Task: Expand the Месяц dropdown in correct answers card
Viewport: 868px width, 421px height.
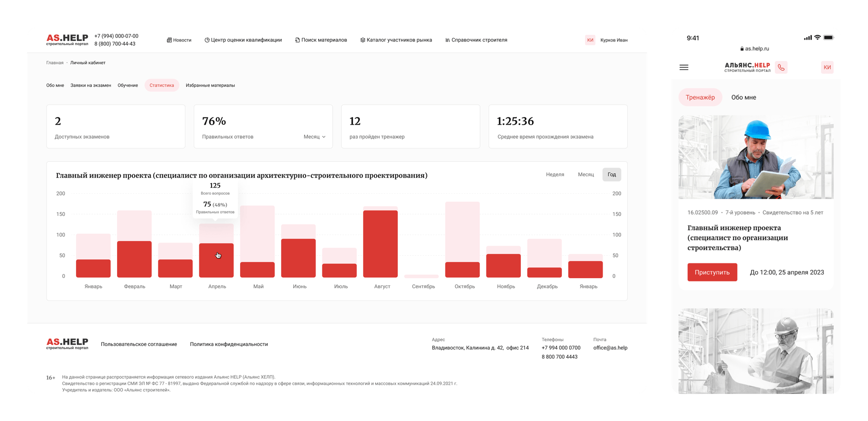Action: (x=314, y=137)
